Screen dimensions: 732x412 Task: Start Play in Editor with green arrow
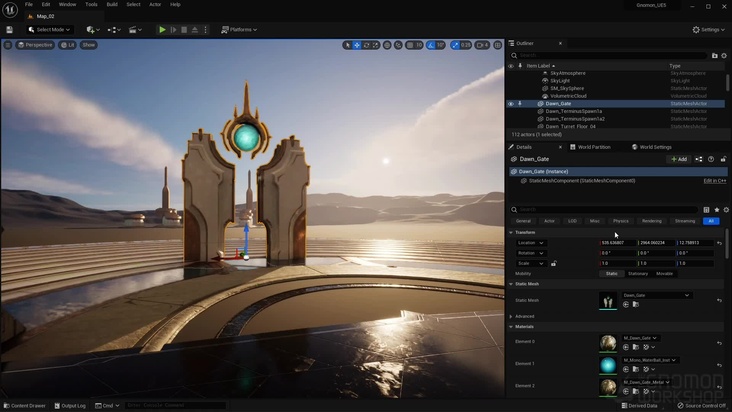tap(162, 30)
